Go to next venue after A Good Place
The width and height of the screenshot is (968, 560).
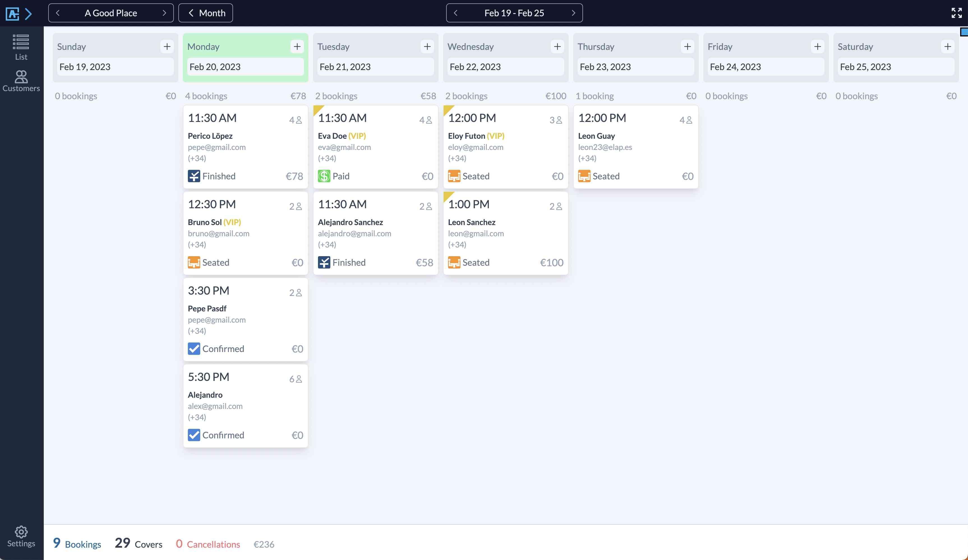tap(164, 13)
